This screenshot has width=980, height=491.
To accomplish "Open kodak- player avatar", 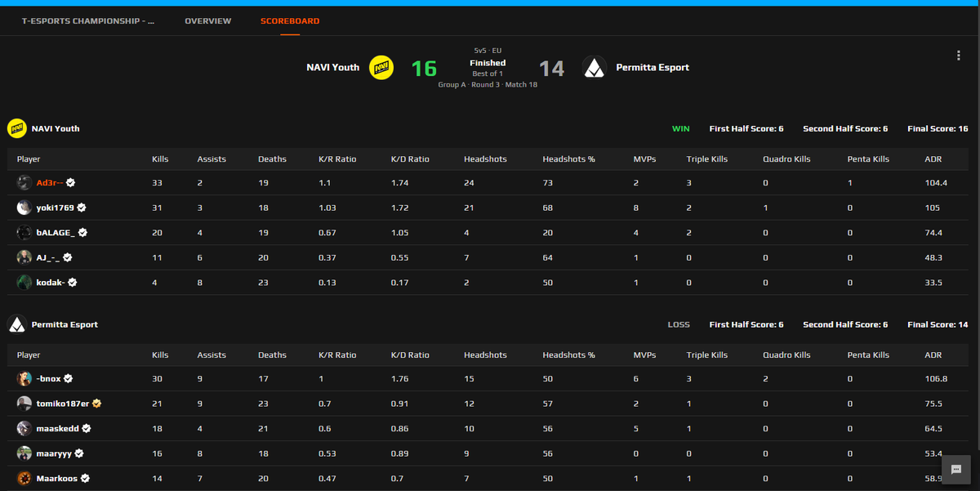I will 24,283.
